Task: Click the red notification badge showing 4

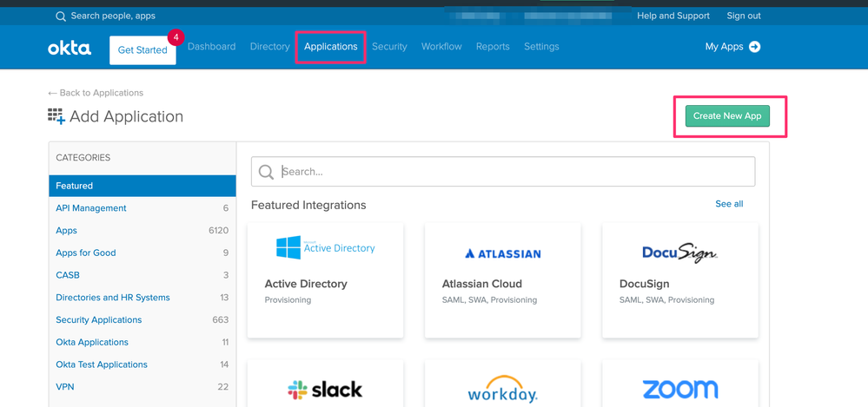Action: pos(176,37)
